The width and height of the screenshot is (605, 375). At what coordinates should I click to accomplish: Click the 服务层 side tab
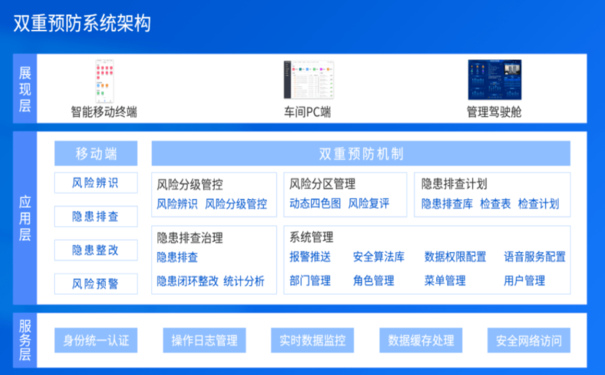point(25,340)
